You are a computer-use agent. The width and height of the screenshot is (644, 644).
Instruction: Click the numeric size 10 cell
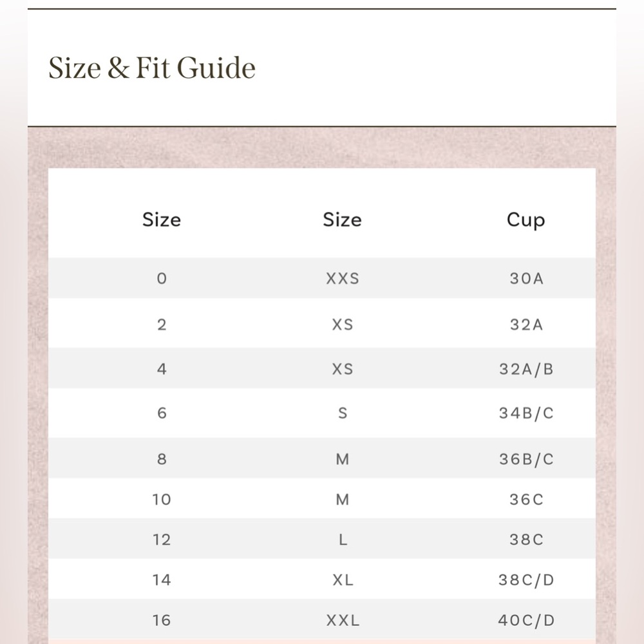tap(162, 500)
